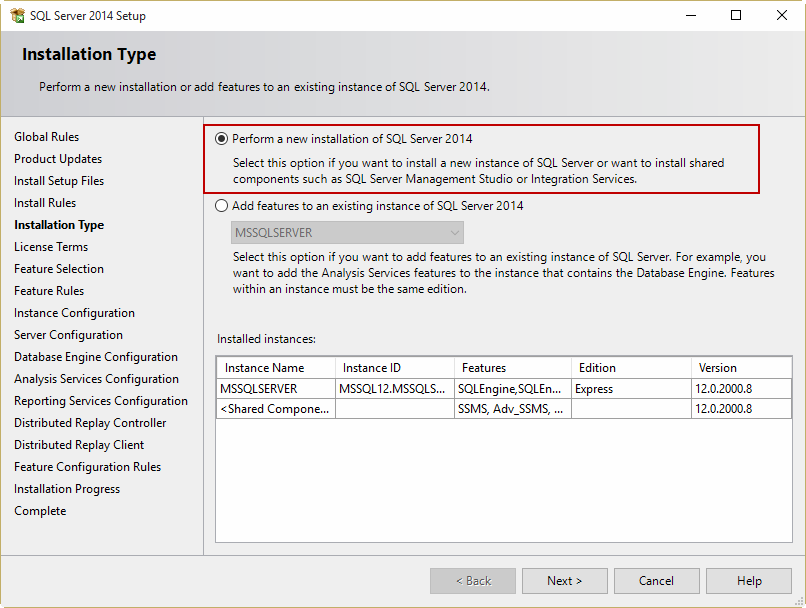806x608 pixels.
Task: Choose 'Add features to an existing instance' option
Action: pyautogui.click(x=222, y=206)
